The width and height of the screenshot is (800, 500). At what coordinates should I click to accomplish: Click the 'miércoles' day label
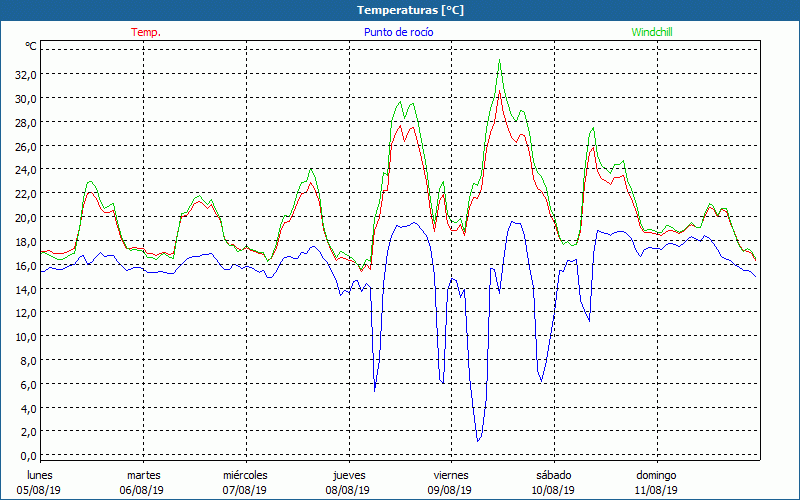[245, 475]
